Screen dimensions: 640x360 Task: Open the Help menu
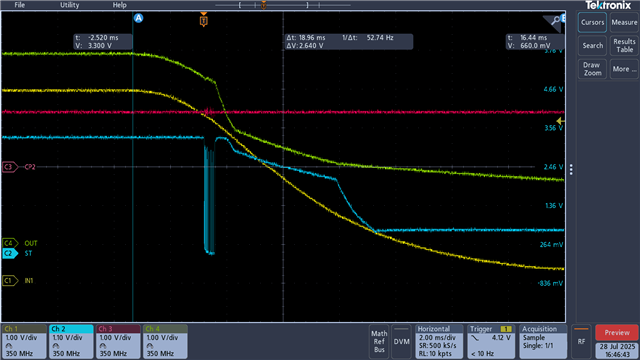tap(119, 5)
